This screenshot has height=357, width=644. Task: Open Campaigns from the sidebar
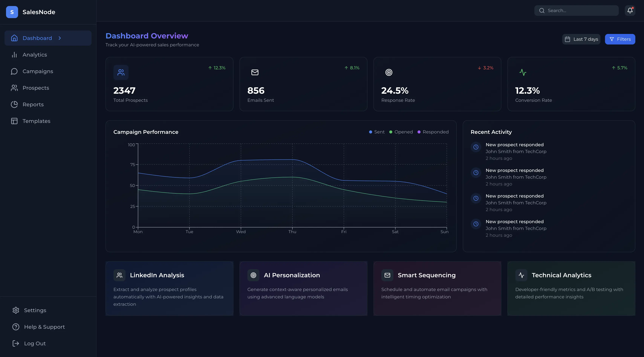(x=48, y=71)
